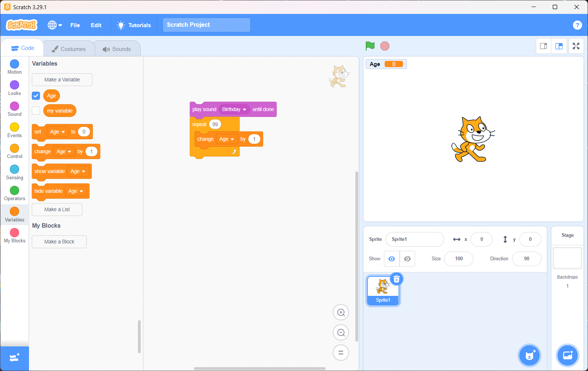Click the Make a Block button
The width and height of the screenshot is (588, 371).
click(59, 242)
